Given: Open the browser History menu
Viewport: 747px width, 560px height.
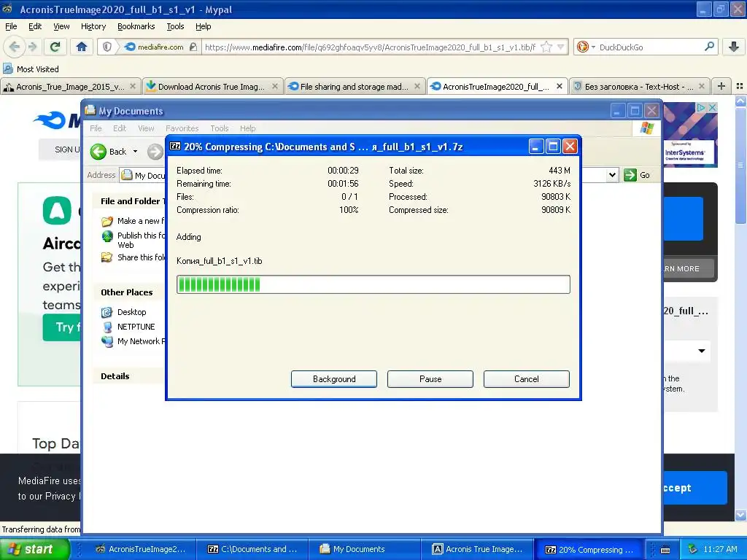Looking at the screenshot, I should (x=93, y=26).
